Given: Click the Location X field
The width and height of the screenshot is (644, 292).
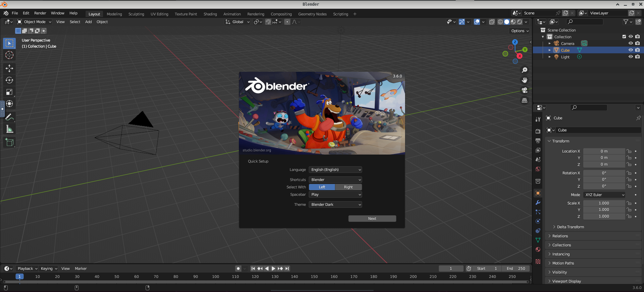Looking at the screenshot, I should pyautogui.click(x=604, y=151).
